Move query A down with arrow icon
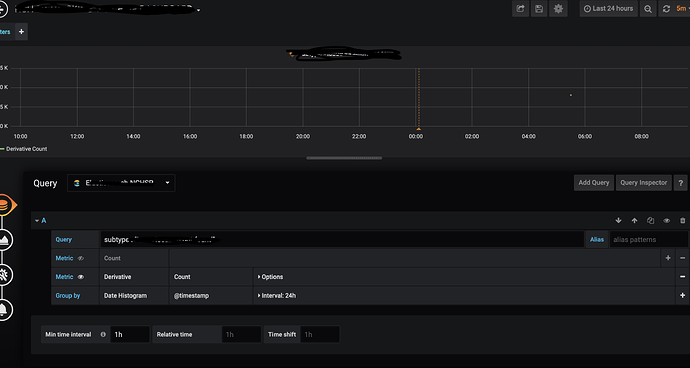Image resolution: width=690 pixels, height=368 pixels. click(x=618, y=221)
